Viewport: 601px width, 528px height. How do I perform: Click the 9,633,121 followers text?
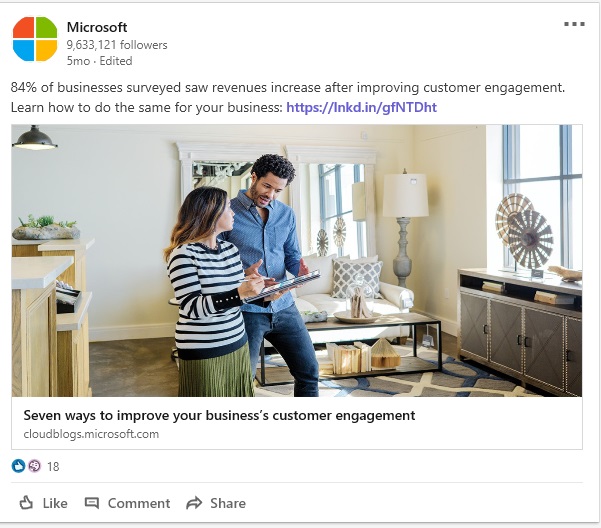tap(117, 45)
